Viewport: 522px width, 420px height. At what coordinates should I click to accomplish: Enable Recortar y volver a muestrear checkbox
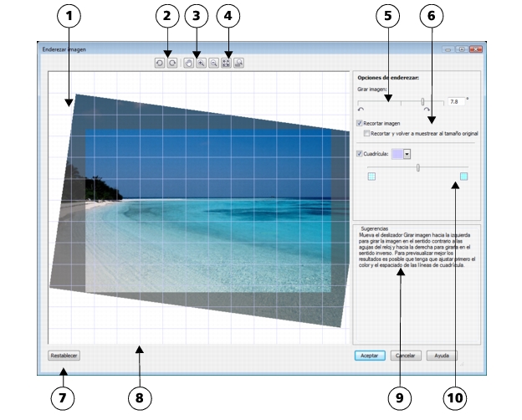coord(367,132)
